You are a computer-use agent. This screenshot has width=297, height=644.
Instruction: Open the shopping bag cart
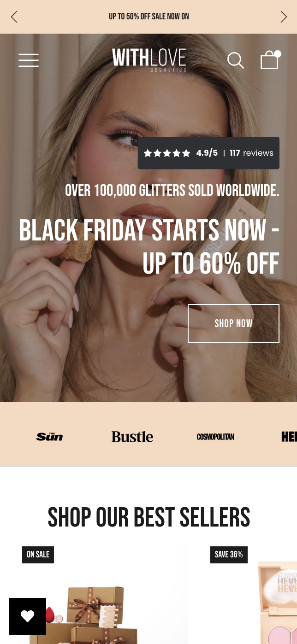point(270,60)
